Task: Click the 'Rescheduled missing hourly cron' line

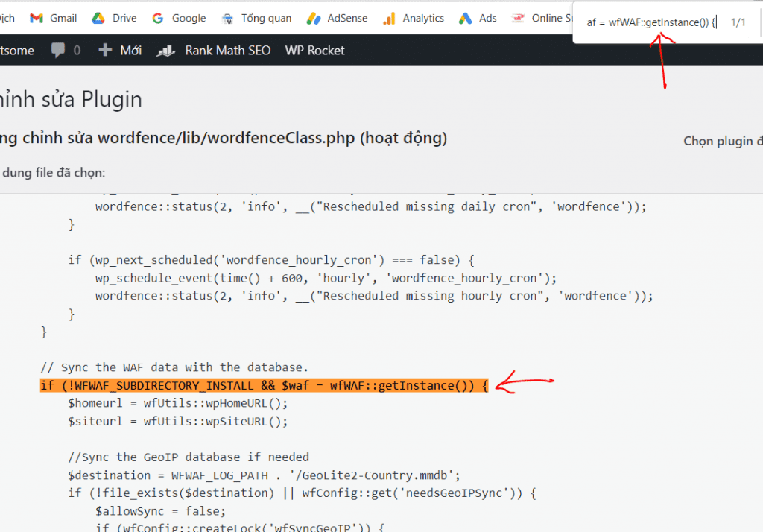Action: 374,296
